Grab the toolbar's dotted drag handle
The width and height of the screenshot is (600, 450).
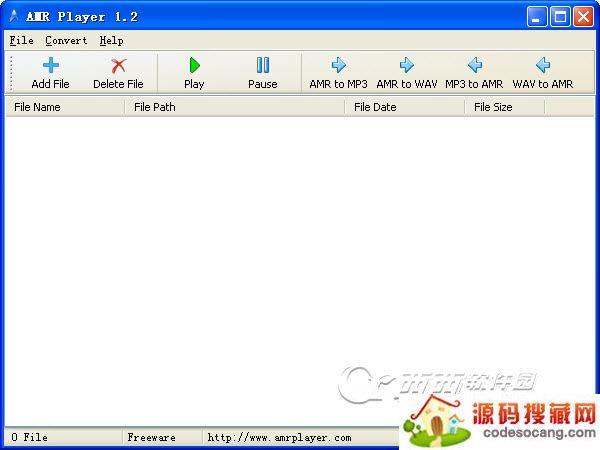pyautogui.click(x=11, y=73)
